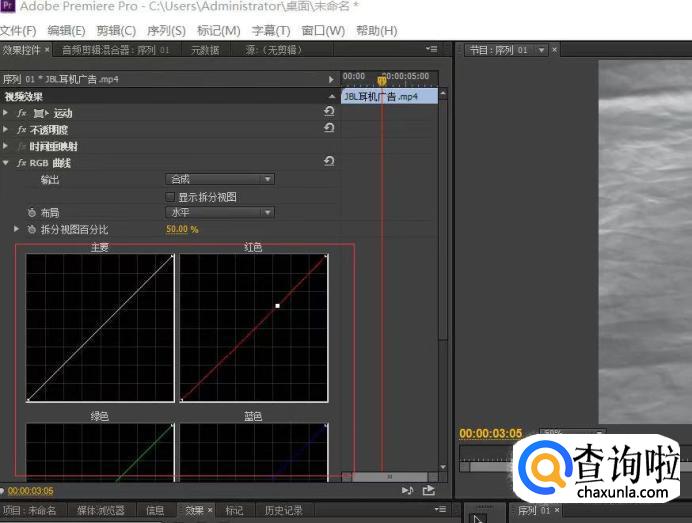The image size is (692, 523).
Task: Enable the 显示拆分视图 checkbox
Action: click(x=170, y=197)
